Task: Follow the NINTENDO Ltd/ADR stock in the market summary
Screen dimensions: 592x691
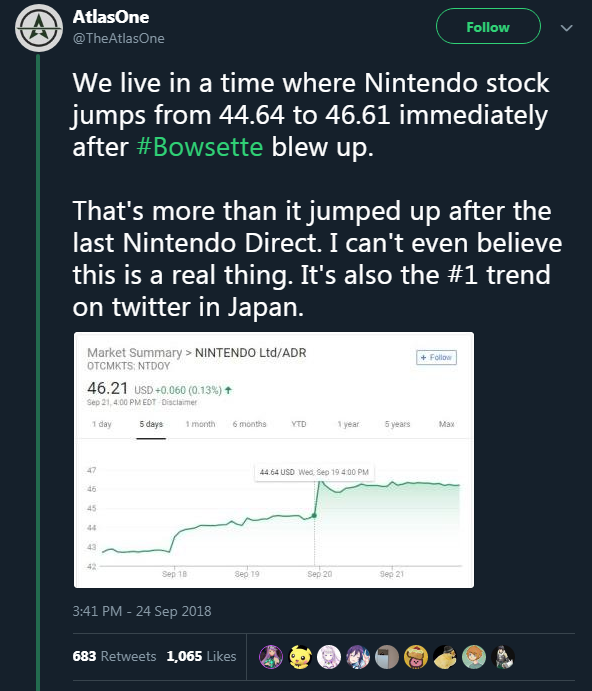Action: (436, 357)
